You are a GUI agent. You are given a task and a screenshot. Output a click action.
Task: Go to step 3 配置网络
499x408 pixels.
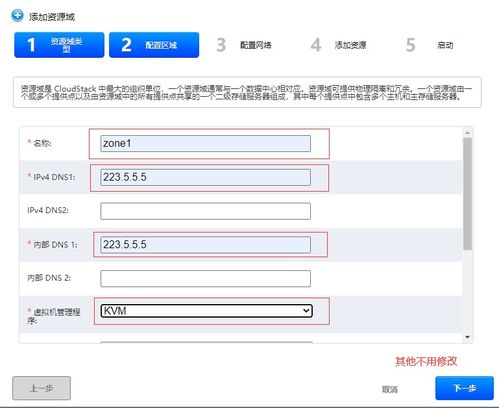(x=244, y=45)
